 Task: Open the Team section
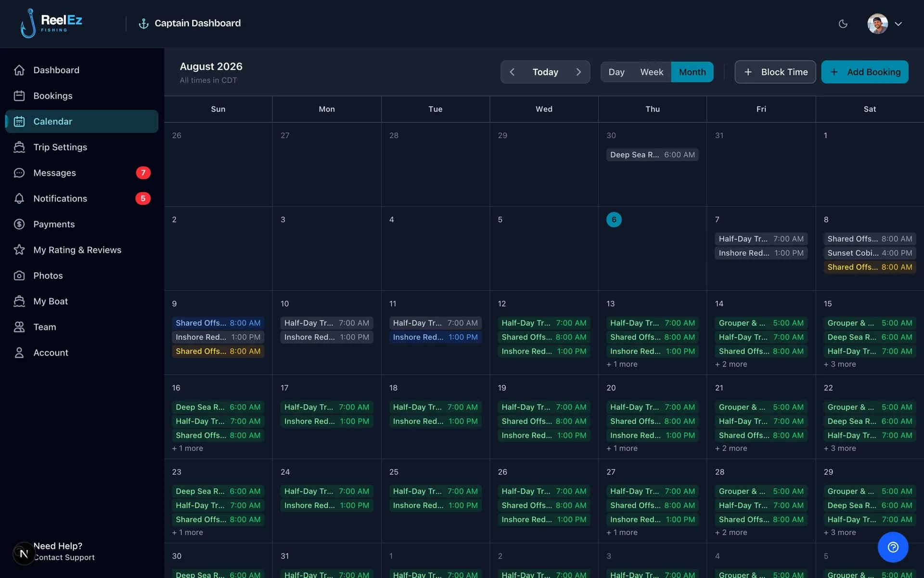(x=82, y=327)
